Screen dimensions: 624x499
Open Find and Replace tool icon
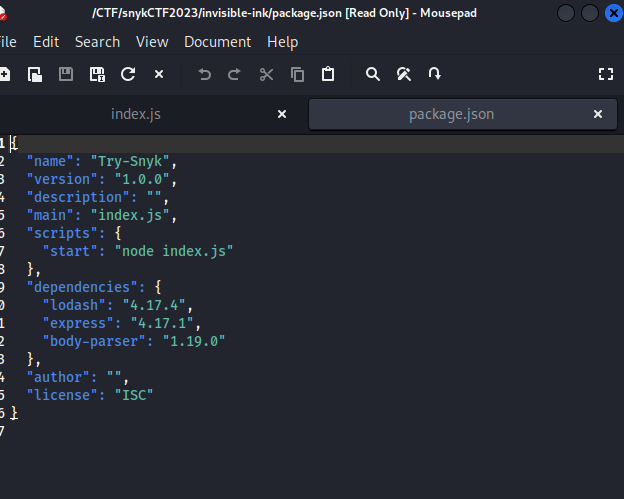404,74
